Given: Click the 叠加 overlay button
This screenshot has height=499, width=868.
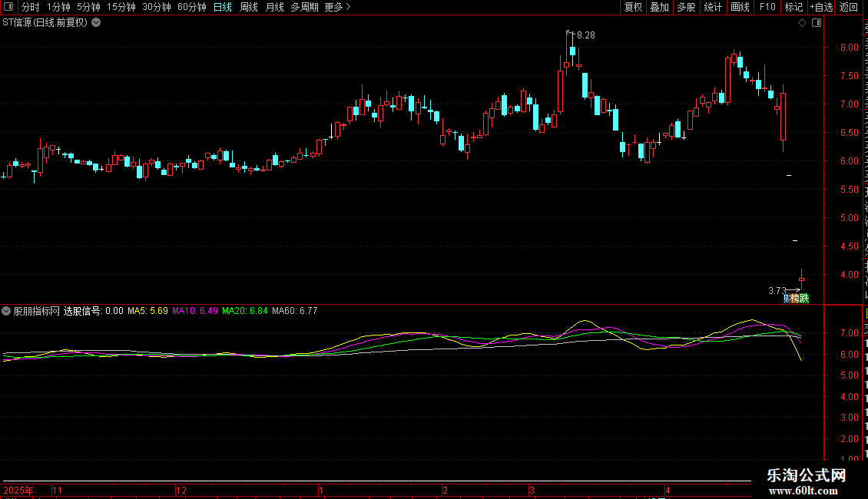Looking at the screenshot, I should point(659,7).
